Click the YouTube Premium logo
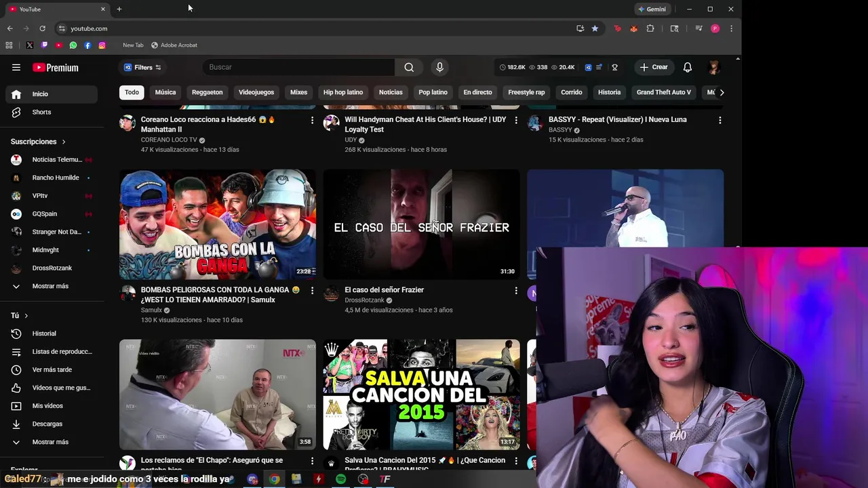This screenshot has height=488, width=868. click(56, 67)
